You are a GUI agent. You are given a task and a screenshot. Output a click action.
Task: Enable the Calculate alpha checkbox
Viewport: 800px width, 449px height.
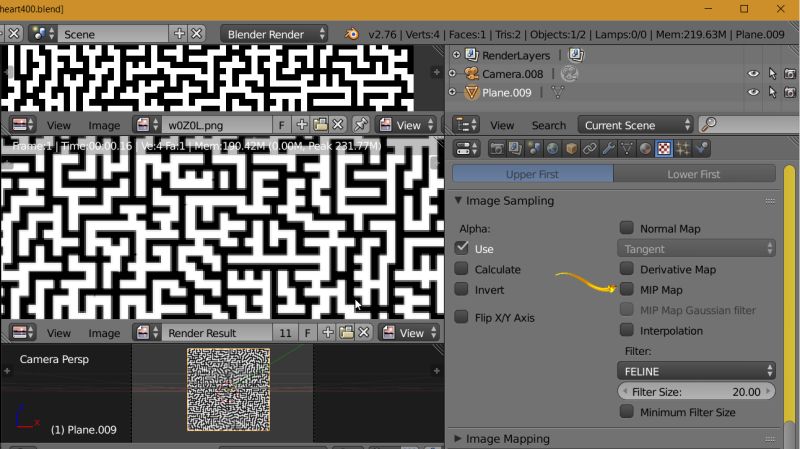tap(462, 269)
